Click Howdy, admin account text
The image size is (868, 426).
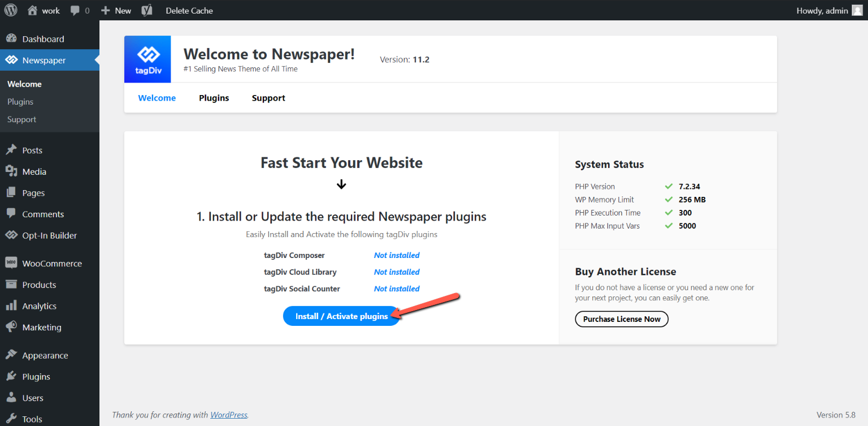coord(822,10)
